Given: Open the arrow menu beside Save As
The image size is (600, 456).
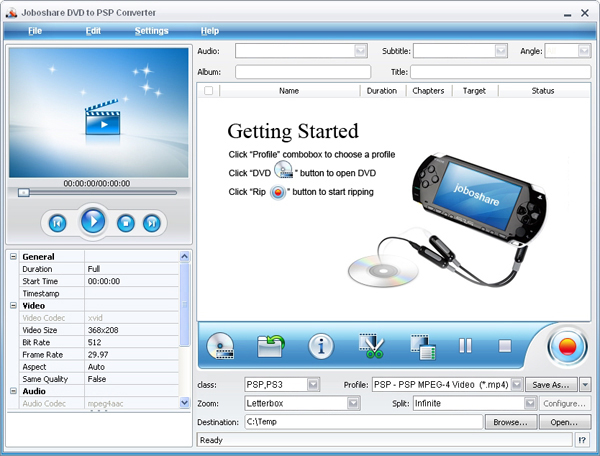Looking at the screenshot, I should [585, 384].
